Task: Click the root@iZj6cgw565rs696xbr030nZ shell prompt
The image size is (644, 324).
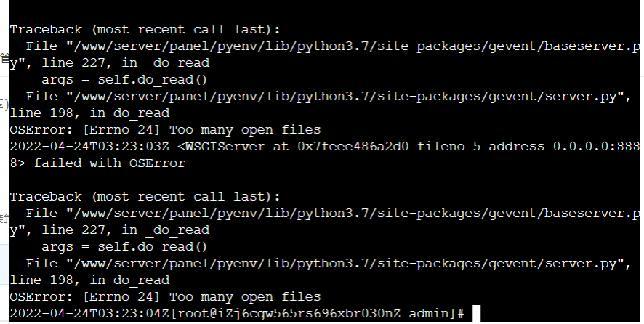Action: point(317,314)
